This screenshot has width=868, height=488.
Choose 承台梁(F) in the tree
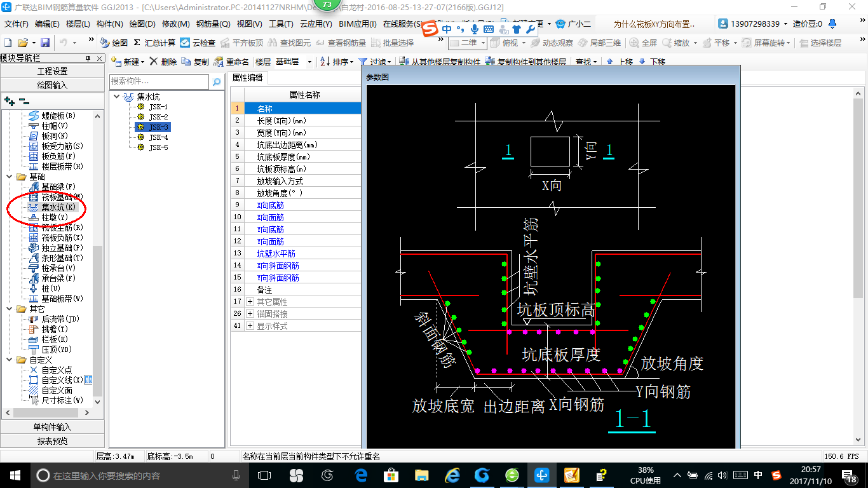tap(58, 278)
